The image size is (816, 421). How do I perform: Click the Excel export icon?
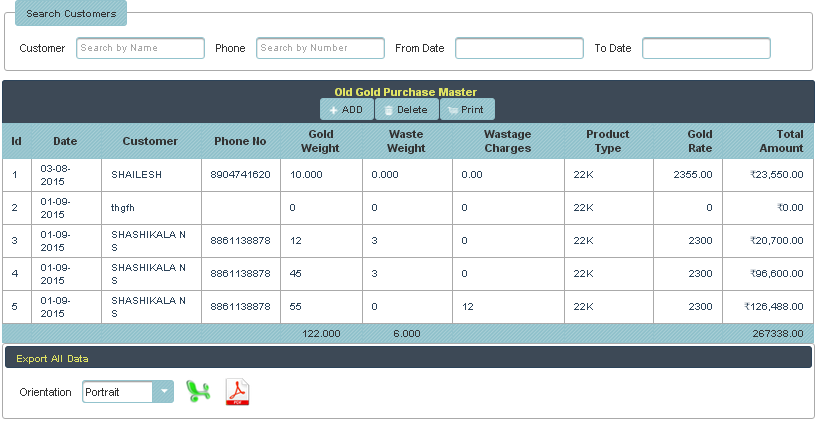[x=198, y=392]
